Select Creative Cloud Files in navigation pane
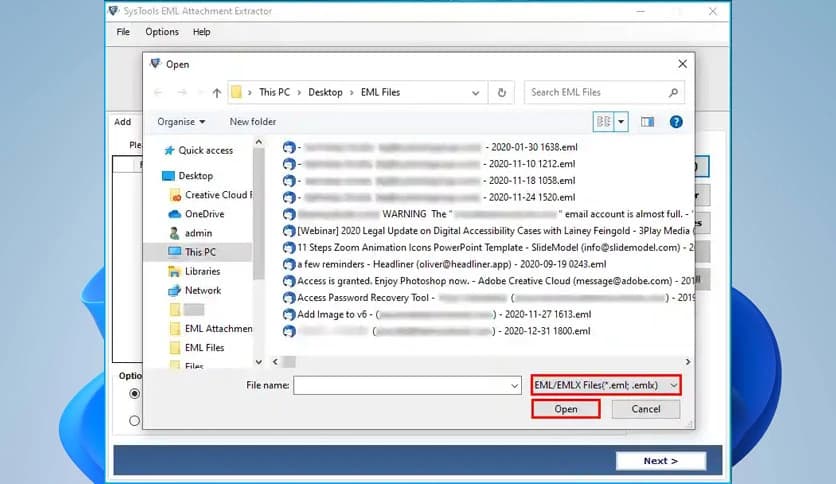Screen dimensions: 836x484 219,195
